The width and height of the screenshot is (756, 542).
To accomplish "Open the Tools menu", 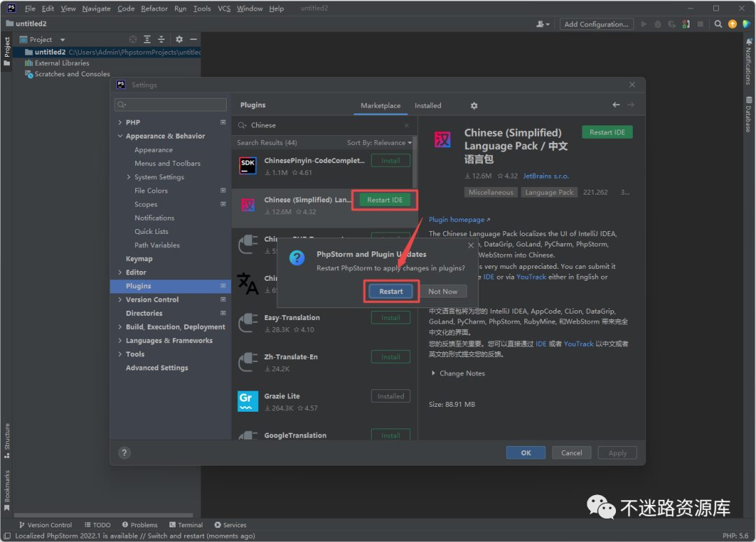I will pyautogui.click(x=202, y=8).
